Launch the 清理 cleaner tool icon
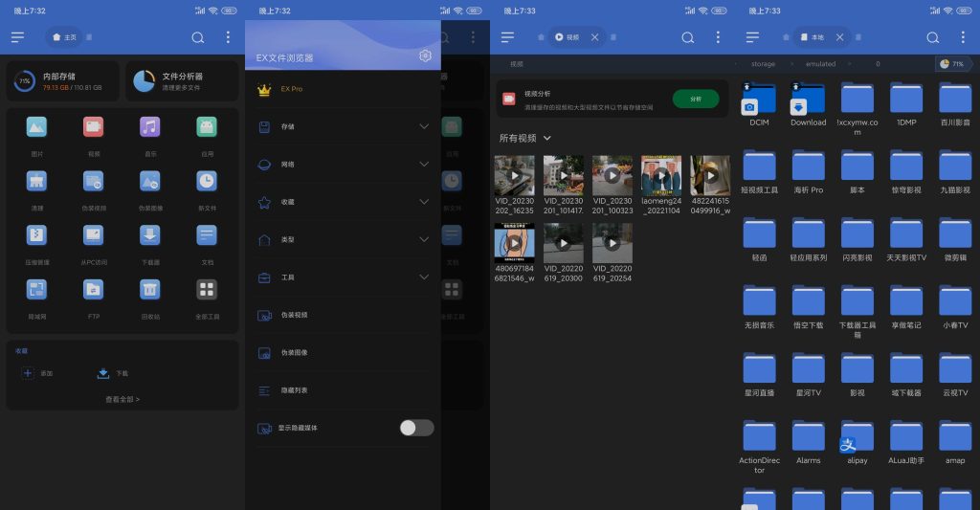 37,181
